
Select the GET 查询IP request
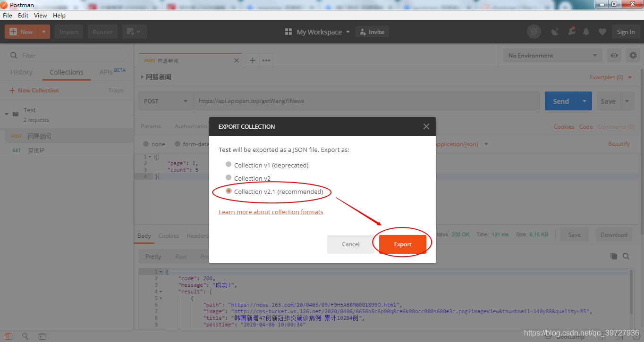67,150
